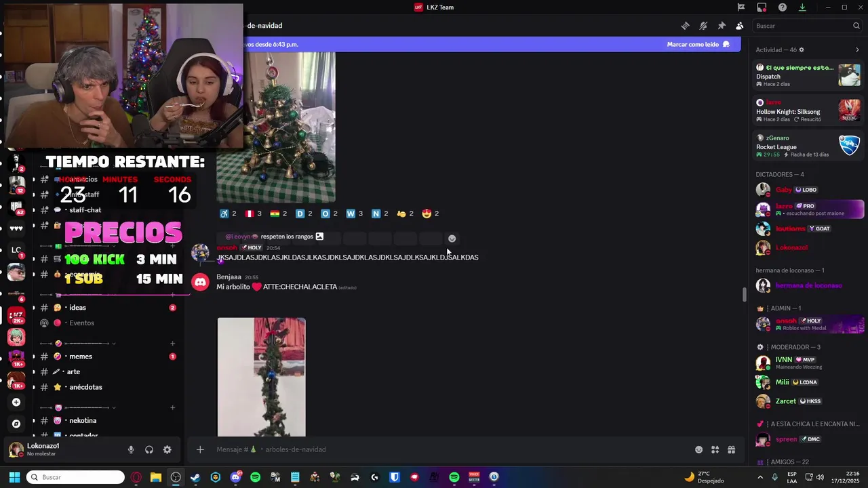The width and height of the screenshot is (868, 488).
Task: Open File Explorer in taskbar
Action: point(155,477)
